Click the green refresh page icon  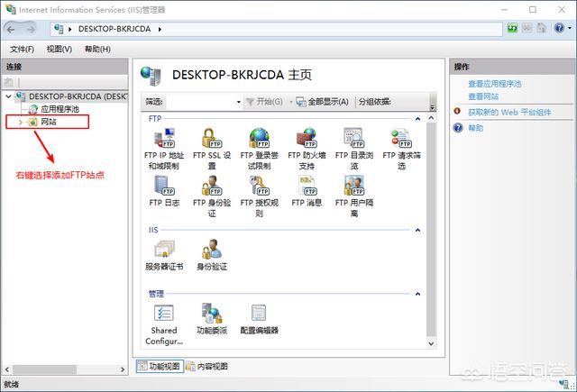tap(512, 28)
